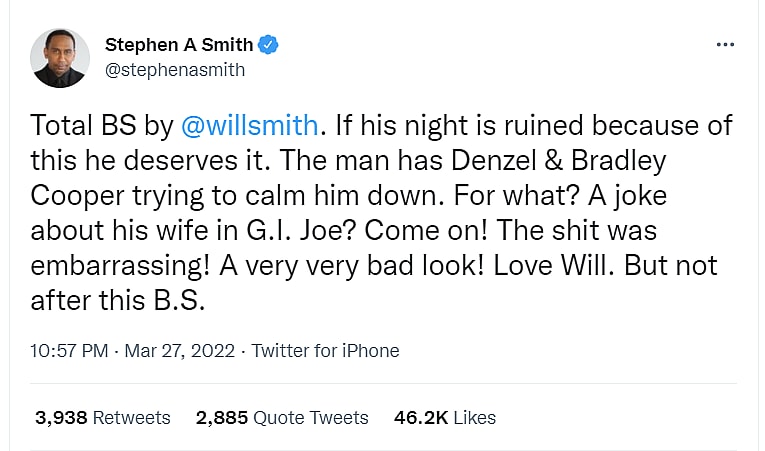
Task: Open the @willsmith mention link
Action: [x=250, y=126]
